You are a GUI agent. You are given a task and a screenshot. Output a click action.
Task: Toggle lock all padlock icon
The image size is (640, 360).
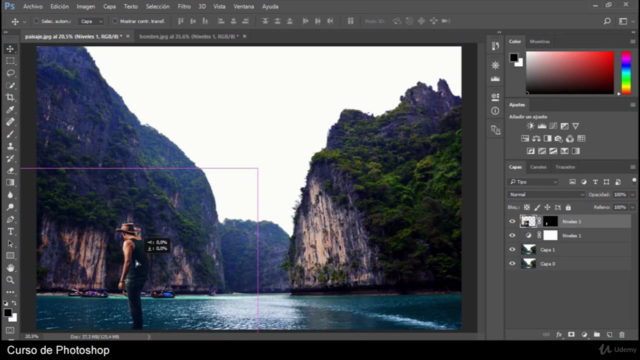coord(568,207)
